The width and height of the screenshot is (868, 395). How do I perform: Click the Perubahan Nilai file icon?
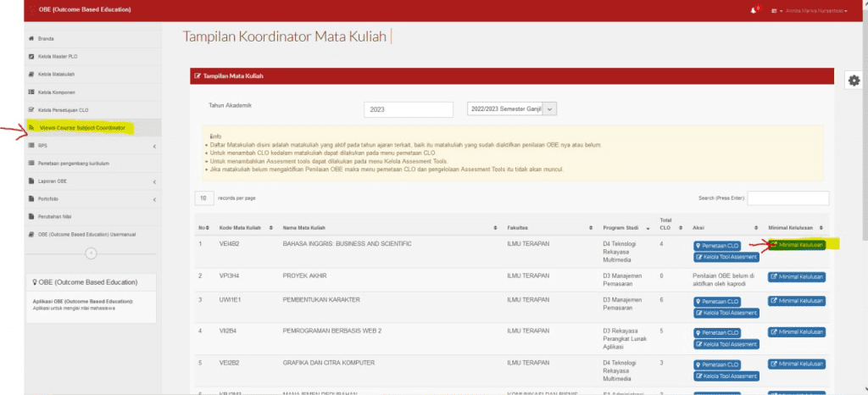click(x=31, y=216)
